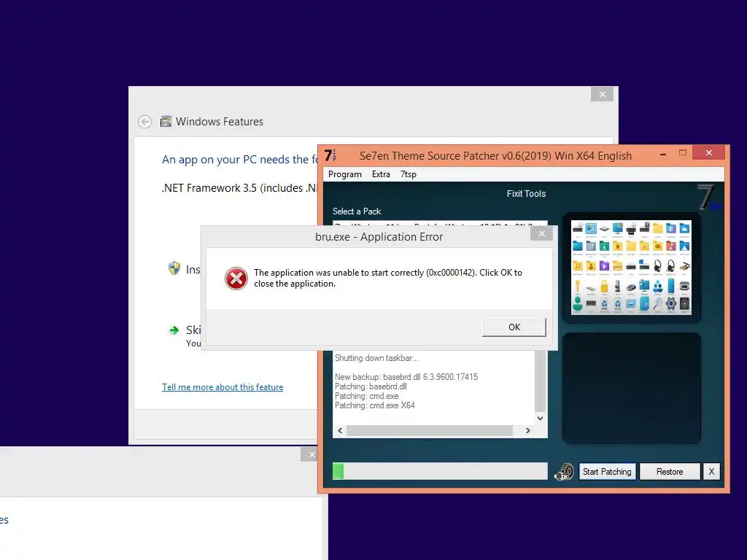
Task: Maximize the Se7en Theme Source Patcher window
Action: [x=683, y=153]
